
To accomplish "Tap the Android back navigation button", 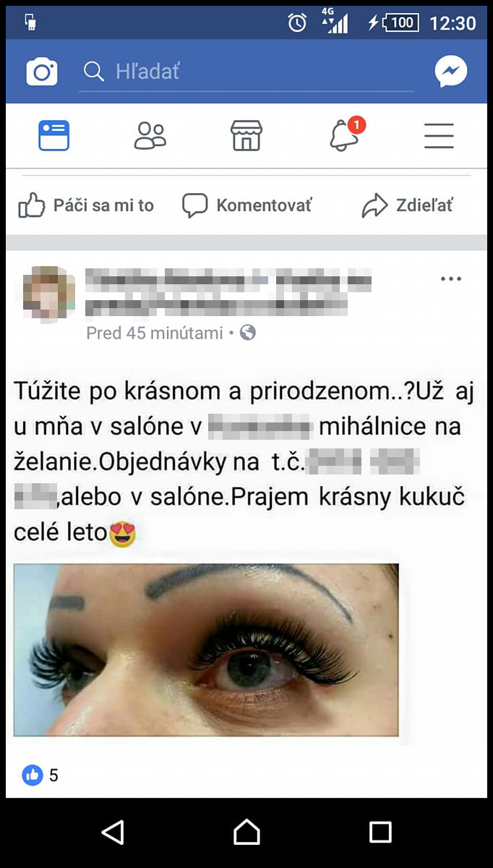I will tap(113, 833).
